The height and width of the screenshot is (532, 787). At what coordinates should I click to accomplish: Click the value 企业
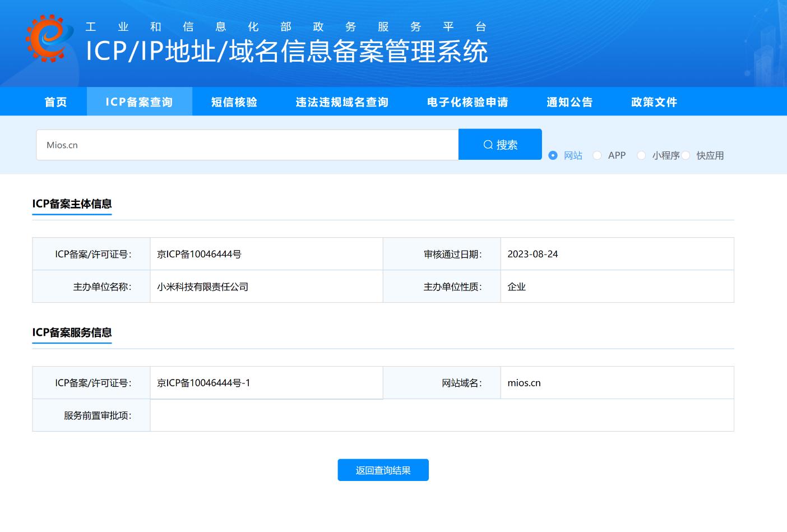coord(516,286)
